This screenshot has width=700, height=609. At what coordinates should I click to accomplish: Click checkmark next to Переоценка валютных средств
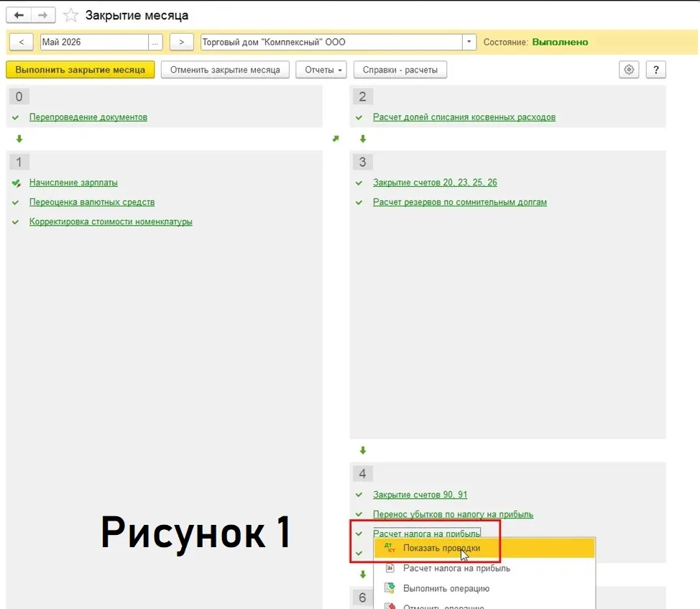tap(16, 202)
